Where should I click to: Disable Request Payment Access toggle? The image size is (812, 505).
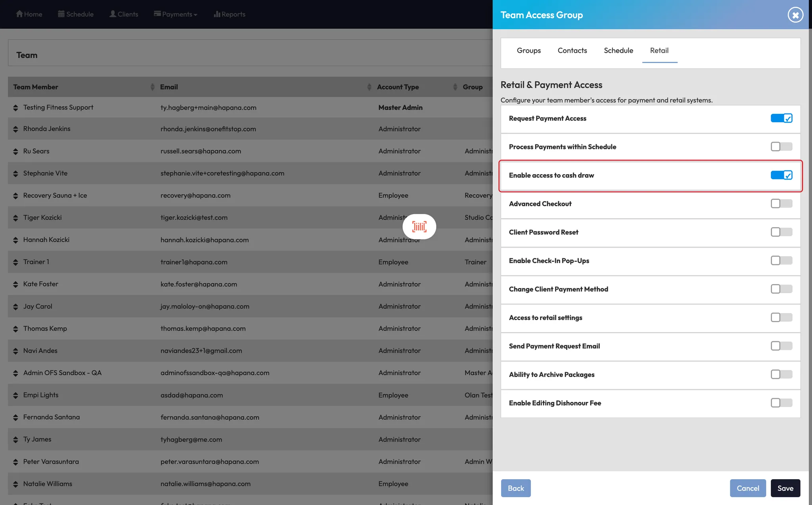tap(781, 118)
